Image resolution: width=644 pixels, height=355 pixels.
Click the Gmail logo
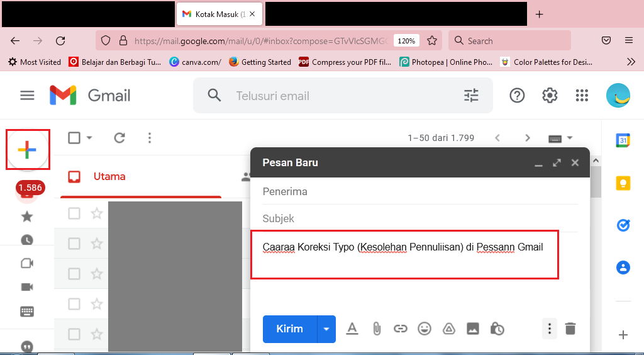point(90,96)
